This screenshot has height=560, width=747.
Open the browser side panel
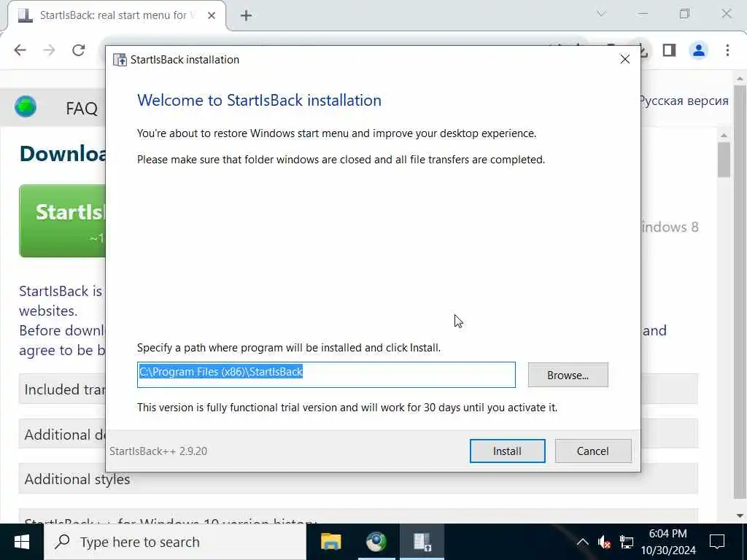point(669,50)
